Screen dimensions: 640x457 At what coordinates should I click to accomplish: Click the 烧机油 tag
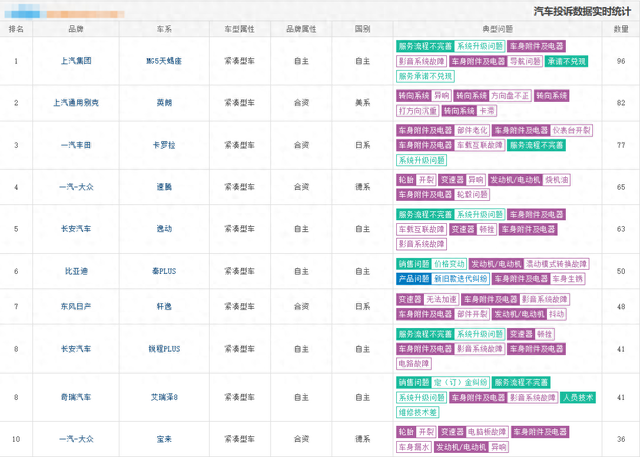pyautogui.click(x=557, y=180)
